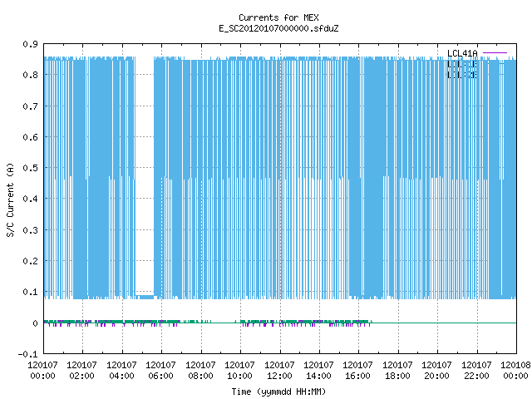Image resolution: width=532 pixels, height=399 pixels.
Task: Click the 120107 08:00 x-axis tick label
Action: pyautogui.click(x=200, y=371)
